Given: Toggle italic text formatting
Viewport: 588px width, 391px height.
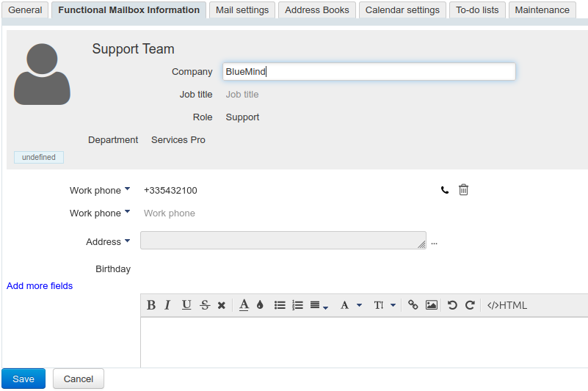Looking at the screenshot, I should tap(167, 305).
